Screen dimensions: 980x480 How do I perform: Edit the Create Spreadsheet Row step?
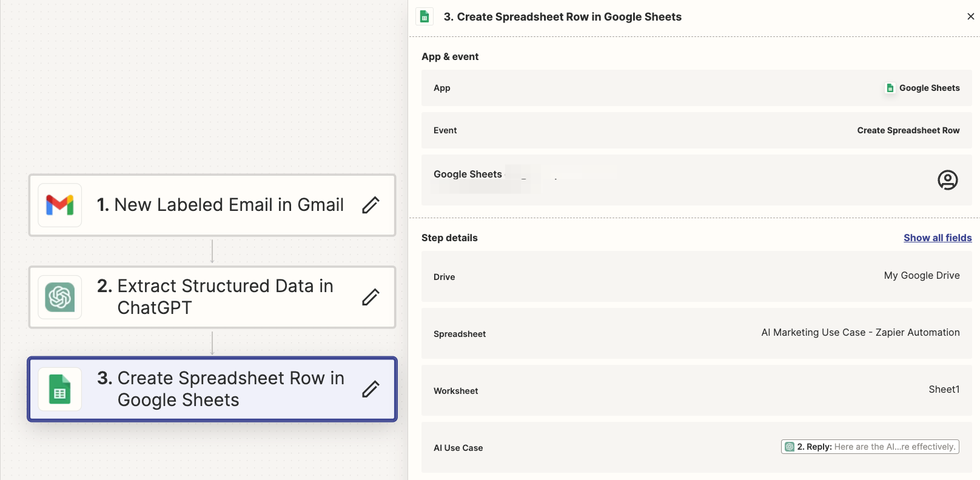click(x=371, y=389)
